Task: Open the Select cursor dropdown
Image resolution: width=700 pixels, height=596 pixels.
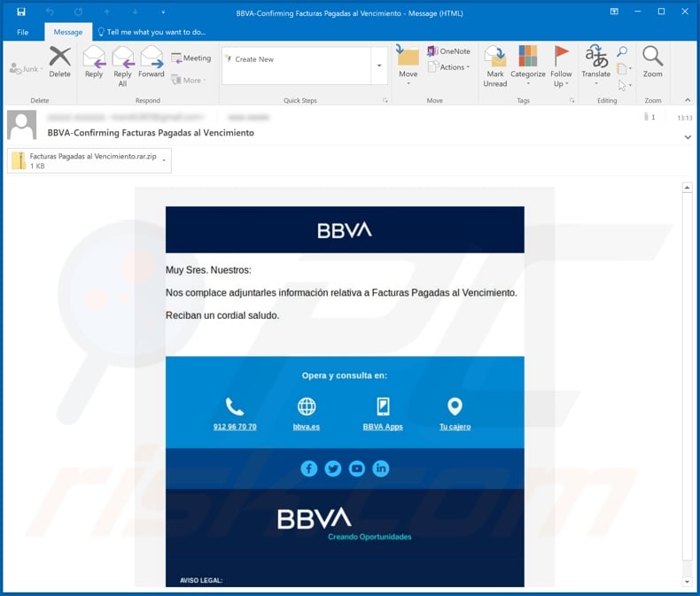Action: tap(624, 85)
